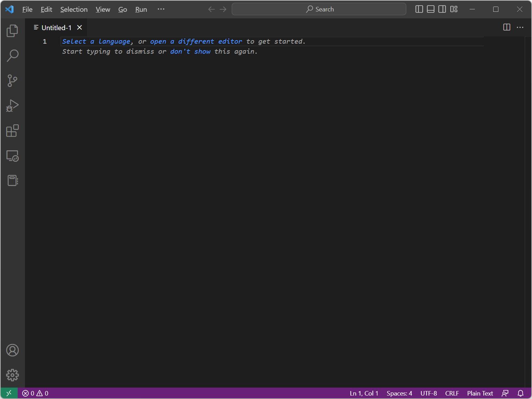Select the Search icon in activity bar
The width and height of the screenshot is (532, 399).
pyautogui.click(x=12, y=55)
